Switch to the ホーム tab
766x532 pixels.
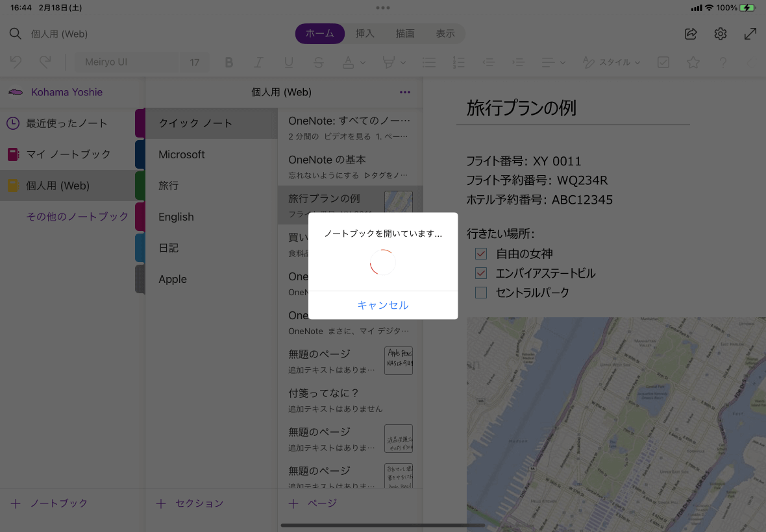pos(320,34)
